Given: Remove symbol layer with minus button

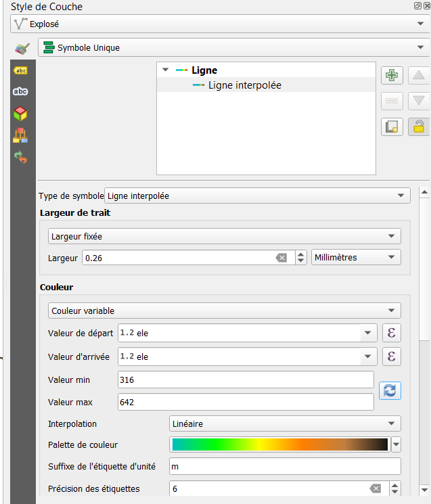Looking at the screenshot, I should point(392,101).
